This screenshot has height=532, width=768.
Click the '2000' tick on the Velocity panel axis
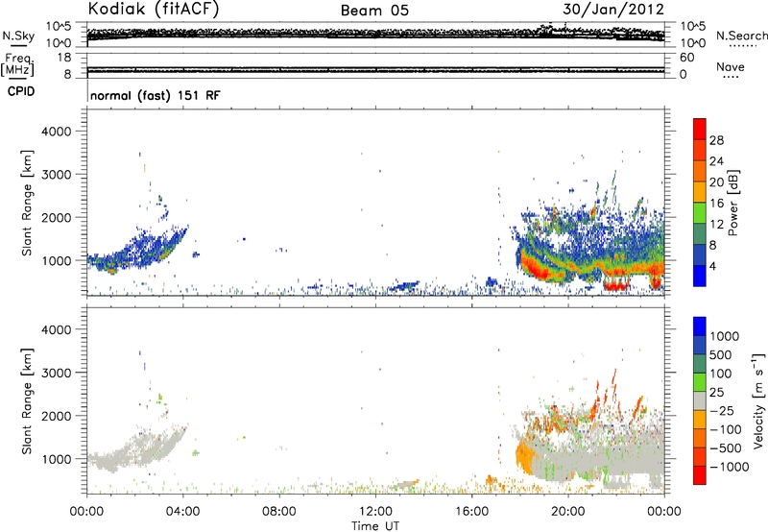point(57,416)
